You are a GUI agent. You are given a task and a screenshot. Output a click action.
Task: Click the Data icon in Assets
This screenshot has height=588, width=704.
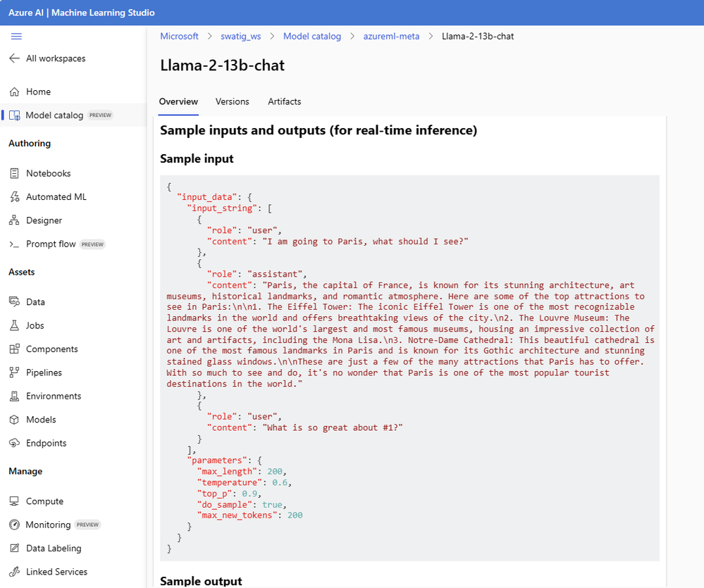pyautogui.click(x=14, y=302)
